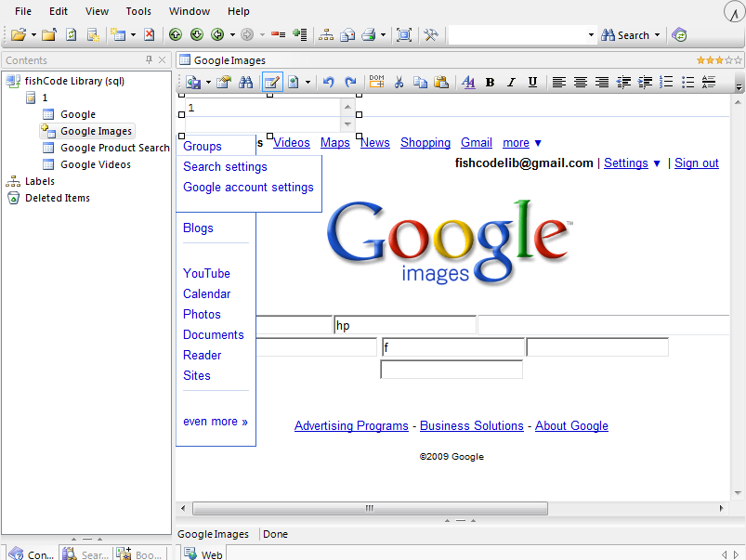
Task: Click the green down arrow icon
Action: (x=197, y=34)
